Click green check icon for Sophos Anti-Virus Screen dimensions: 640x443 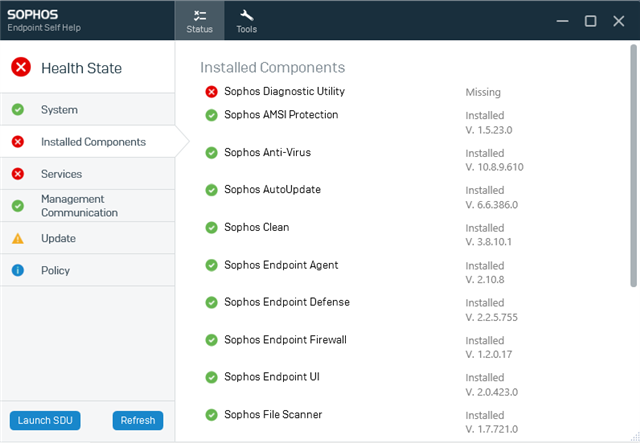(x=211, y=153)
